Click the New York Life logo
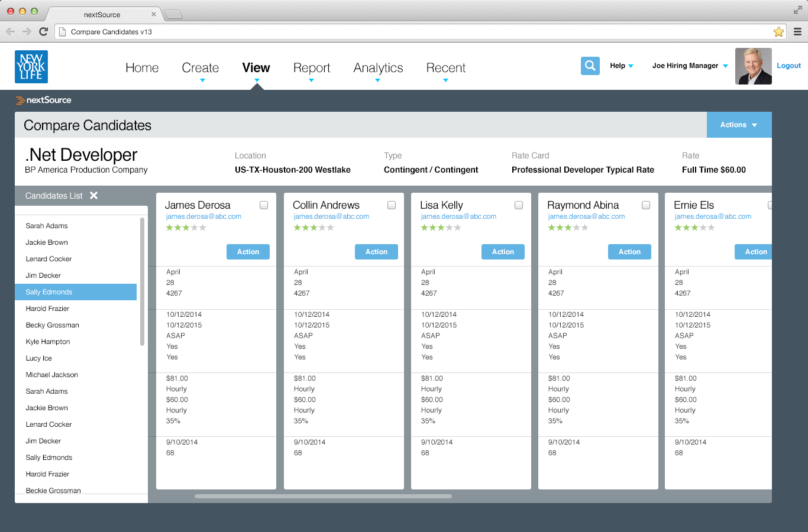The height and width of the screenshot is (532, 808). coord(31,66)
